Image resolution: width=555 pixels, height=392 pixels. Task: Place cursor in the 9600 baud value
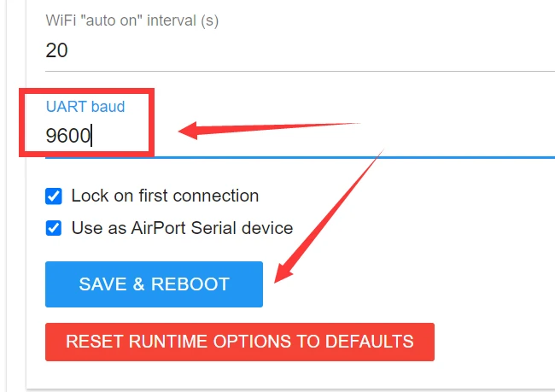coord(68,136)
